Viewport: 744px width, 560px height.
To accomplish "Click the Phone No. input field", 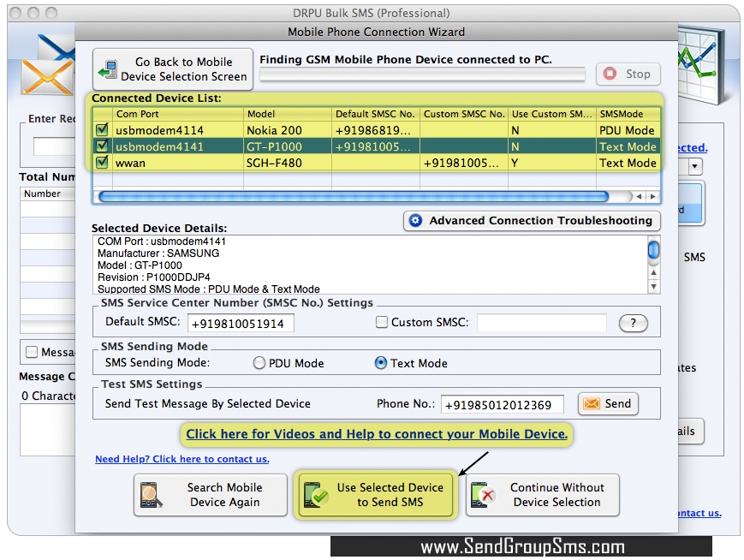I will tap(502, 404).
